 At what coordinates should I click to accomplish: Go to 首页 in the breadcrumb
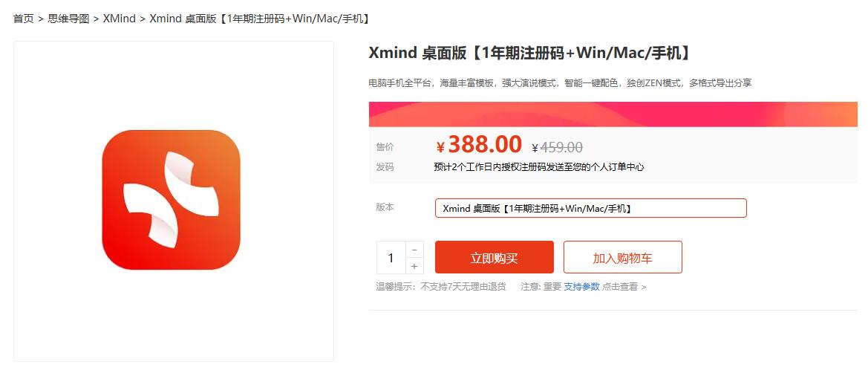click(x=24, y=19)
